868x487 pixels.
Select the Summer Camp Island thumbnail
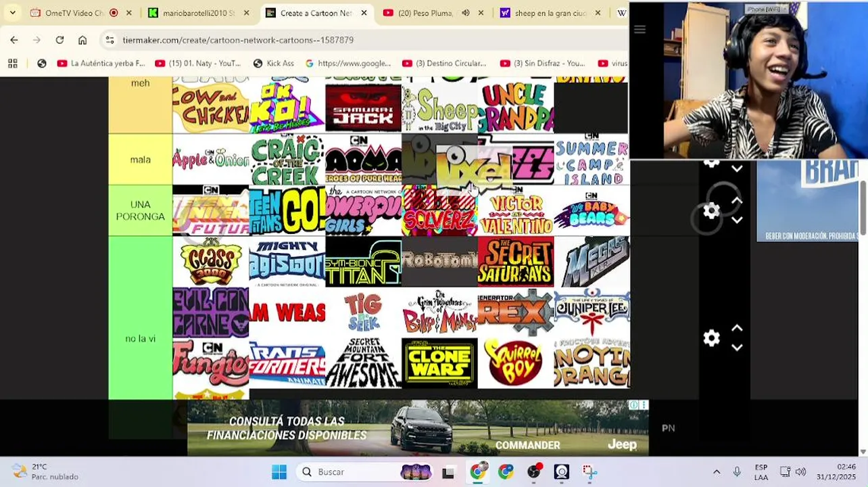click(592, 160)
